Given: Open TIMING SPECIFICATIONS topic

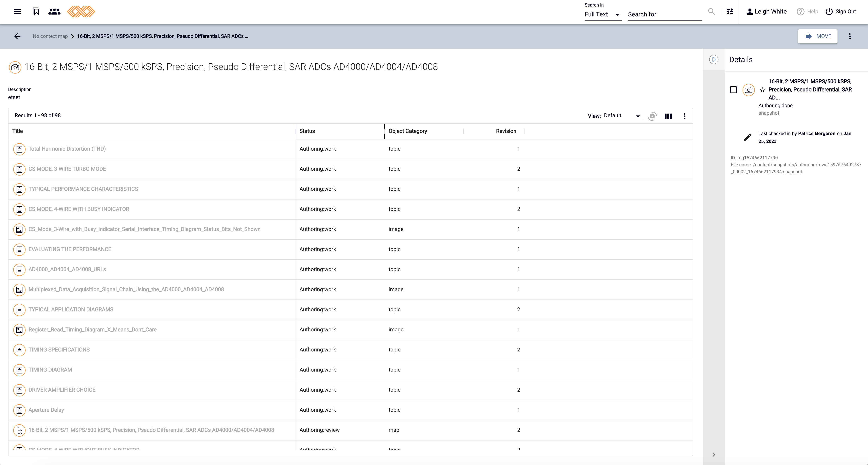Looking at the screenshot, I should pos(59,350).
